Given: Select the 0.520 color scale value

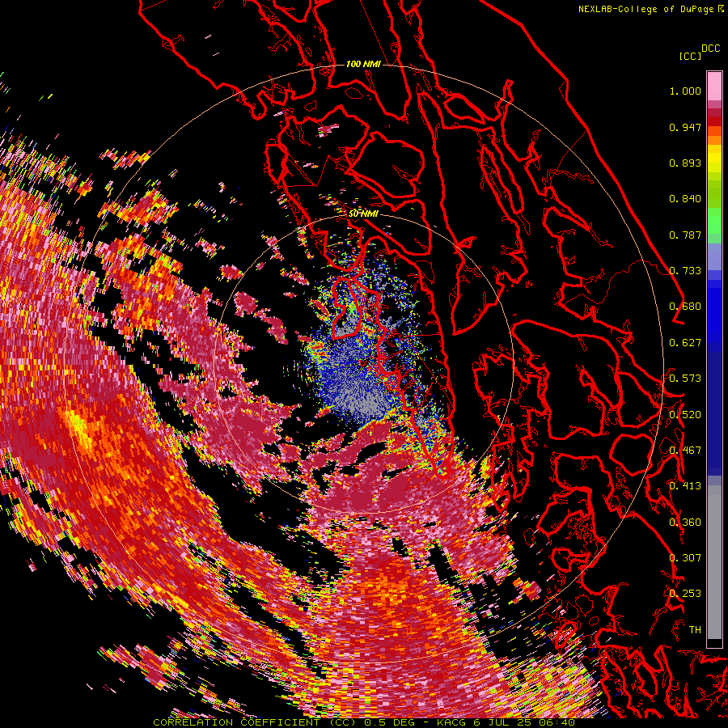Looking at the screenshot, I should 685,415.
